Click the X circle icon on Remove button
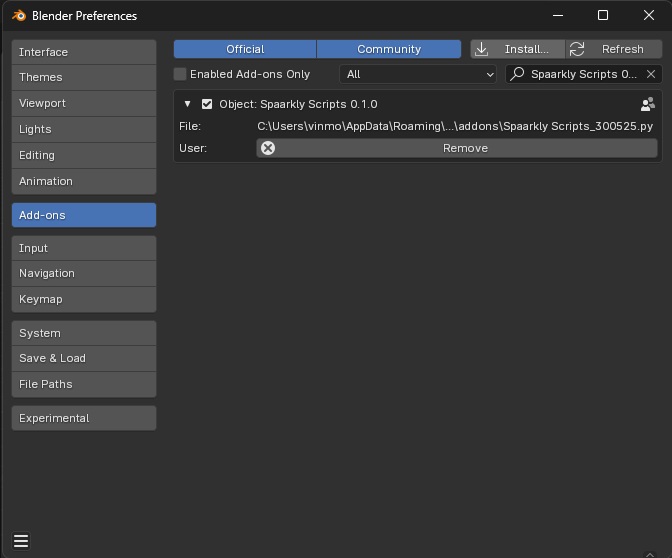This screenshot has width=672, height=558. pos(268,148)
